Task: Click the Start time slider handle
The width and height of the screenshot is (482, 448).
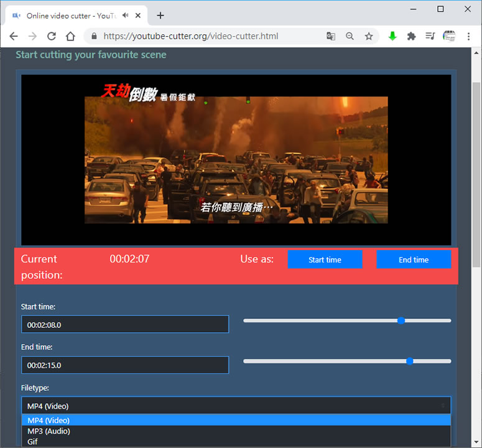Action: (401, 320)
